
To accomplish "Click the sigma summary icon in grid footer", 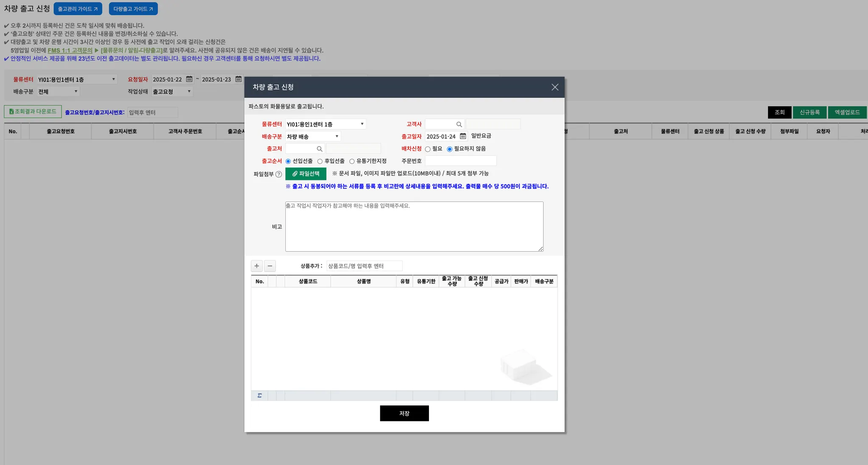I will point(259,395).
